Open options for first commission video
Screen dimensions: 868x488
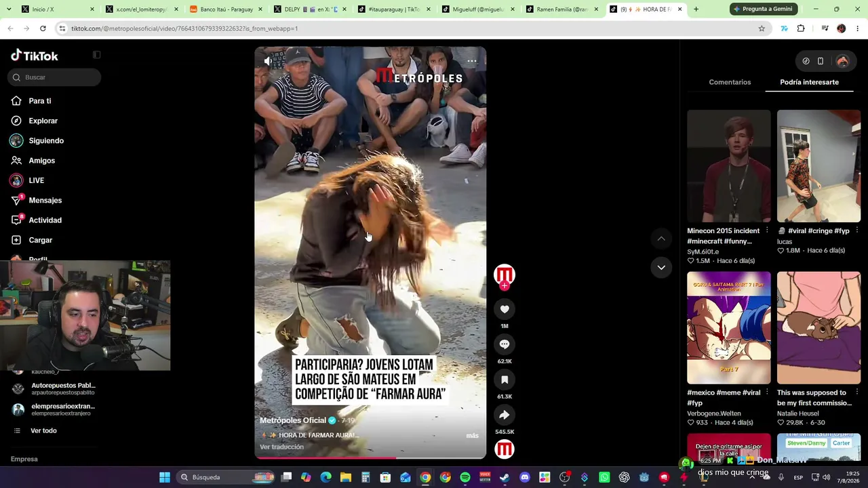click(x=856, y=392)
